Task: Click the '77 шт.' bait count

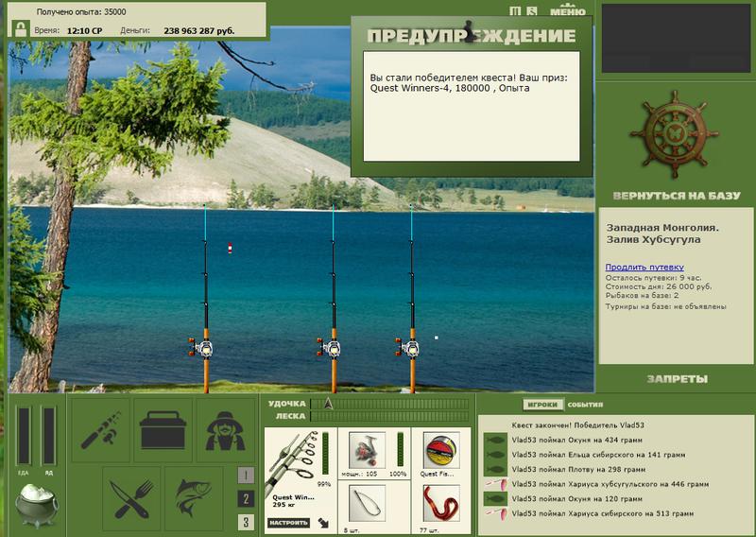Action: click(x=429, y=530)
